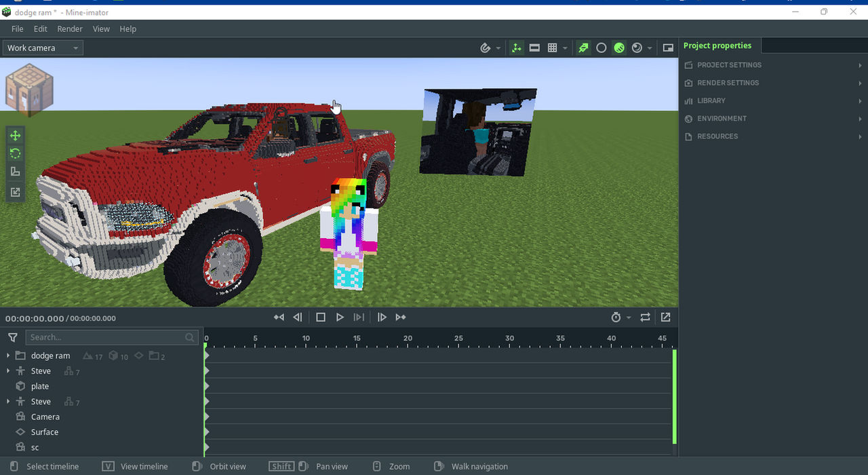Toggle the green shaded sphere view mode
The width and height of the screenshot is (868, 475).
tap(619, 48)
